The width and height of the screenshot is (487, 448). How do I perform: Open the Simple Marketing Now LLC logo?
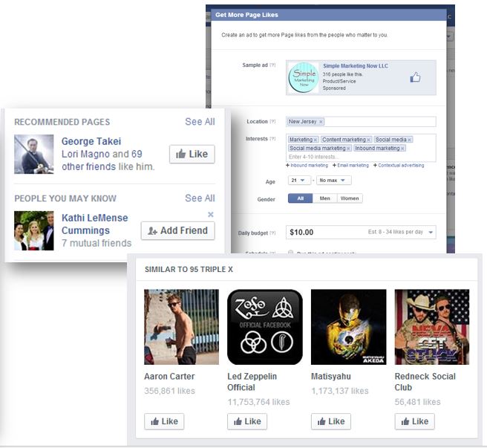(x=304, y=78)
